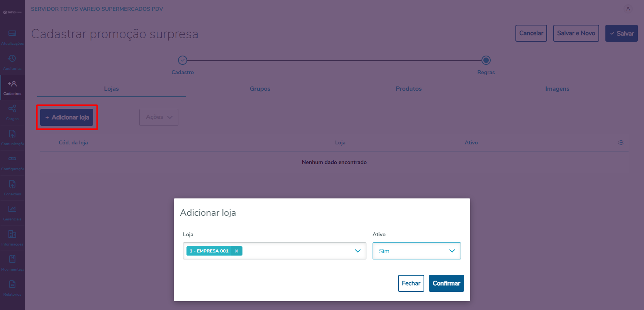Open the Cadastros sidebar section
The width and height of the screenshot is (644, 310).
12,88
